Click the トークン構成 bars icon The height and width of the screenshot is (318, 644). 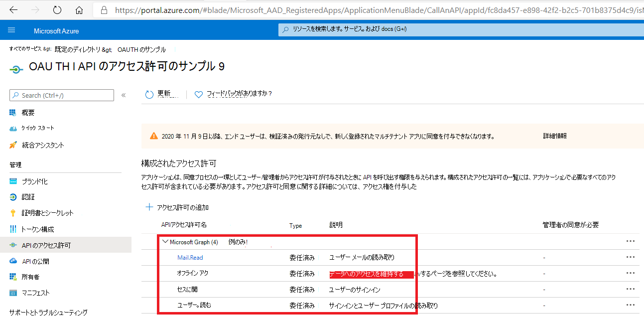click(13, 229)
